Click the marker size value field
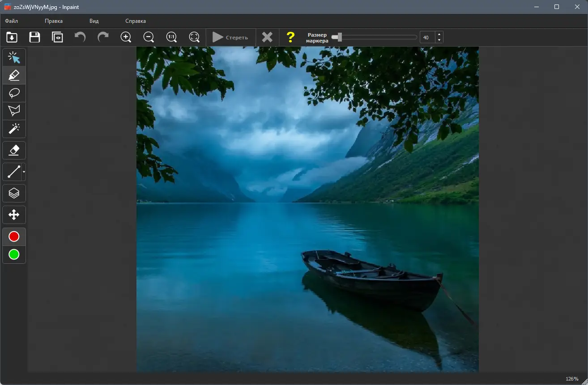Image resolution: width=588 pixels, height=385 pixels. pyautogui.click(x=427, y=38)
